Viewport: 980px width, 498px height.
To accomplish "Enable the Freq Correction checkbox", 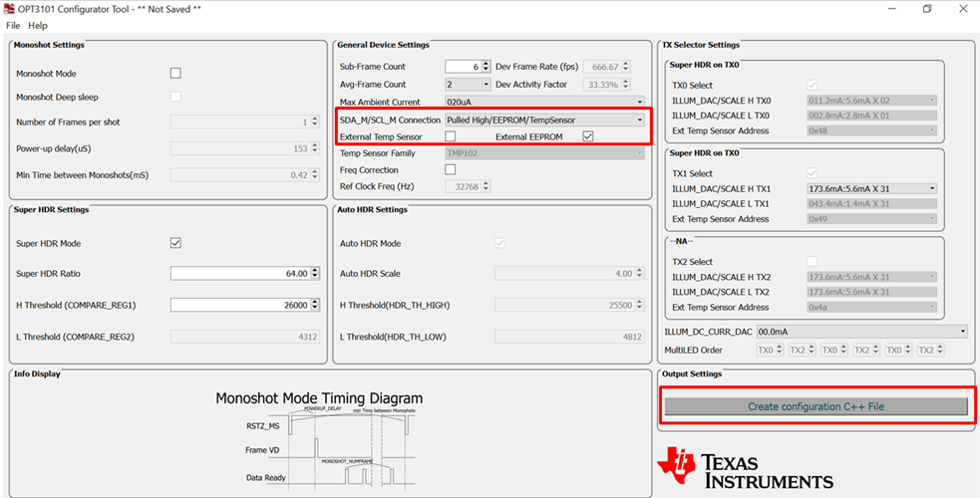I will (451, 170).
